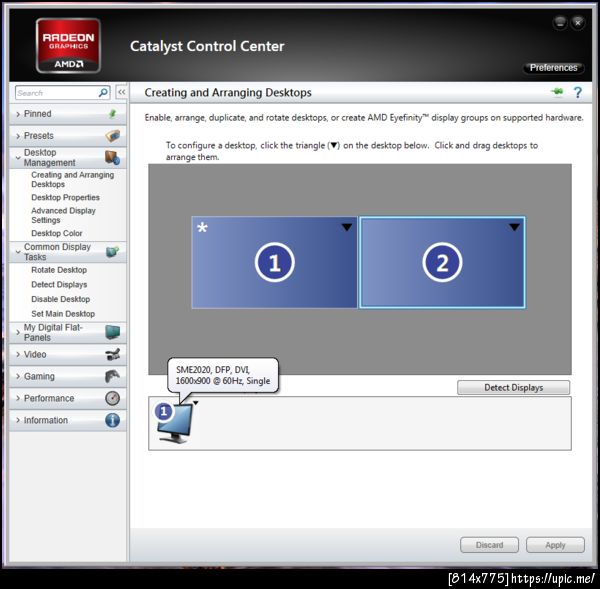Select desktop 2 tile
Viewport: 600px width, 589px height.
[x=442, y=262]
